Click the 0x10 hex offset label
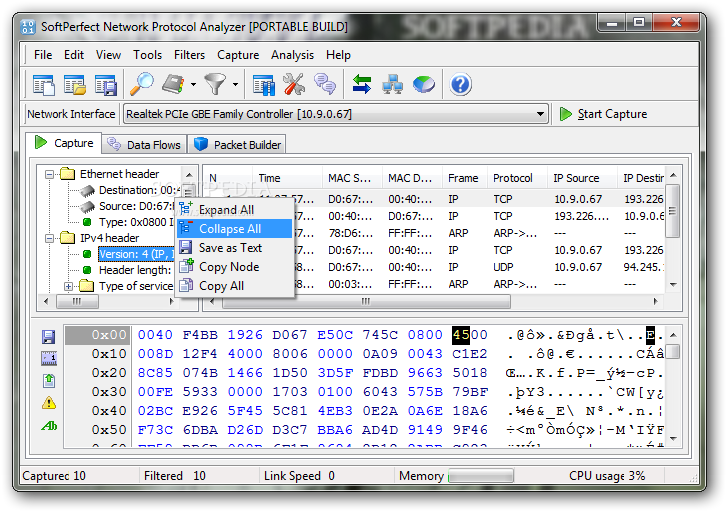Image resolution: width=727 pixels, height=512 pixels. coord(109,354)
